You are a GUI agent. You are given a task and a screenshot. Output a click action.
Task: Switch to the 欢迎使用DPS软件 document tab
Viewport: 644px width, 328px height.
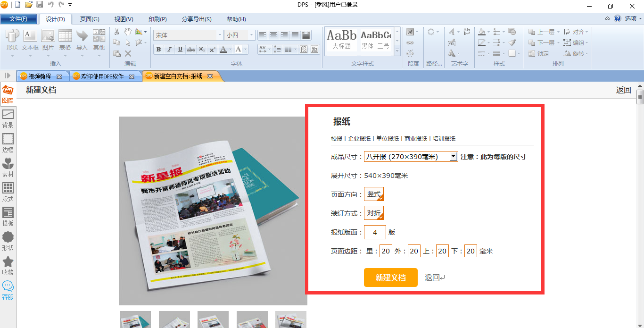(102, 76)
